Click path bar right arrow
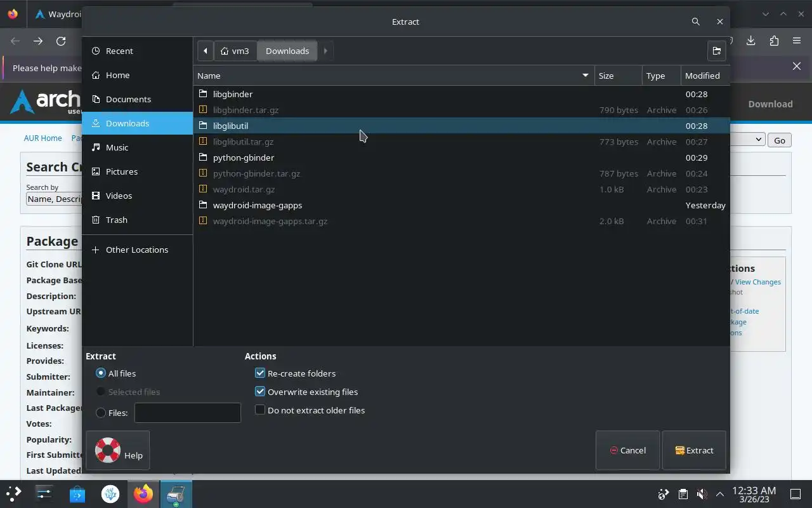Screen dimensions: 812x508 pyautogui.click(x=325, y=51)
